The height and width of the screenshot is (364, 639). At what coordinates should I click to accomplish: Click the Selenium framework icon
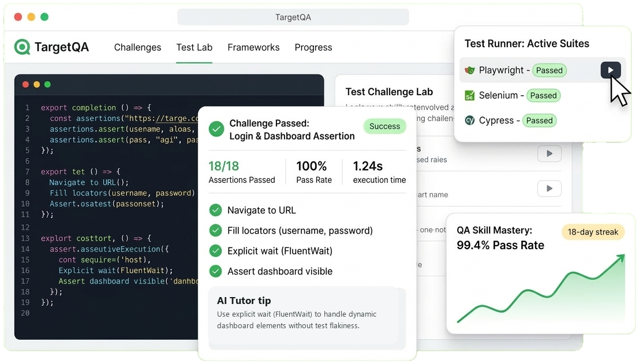[x=469, y=95]
